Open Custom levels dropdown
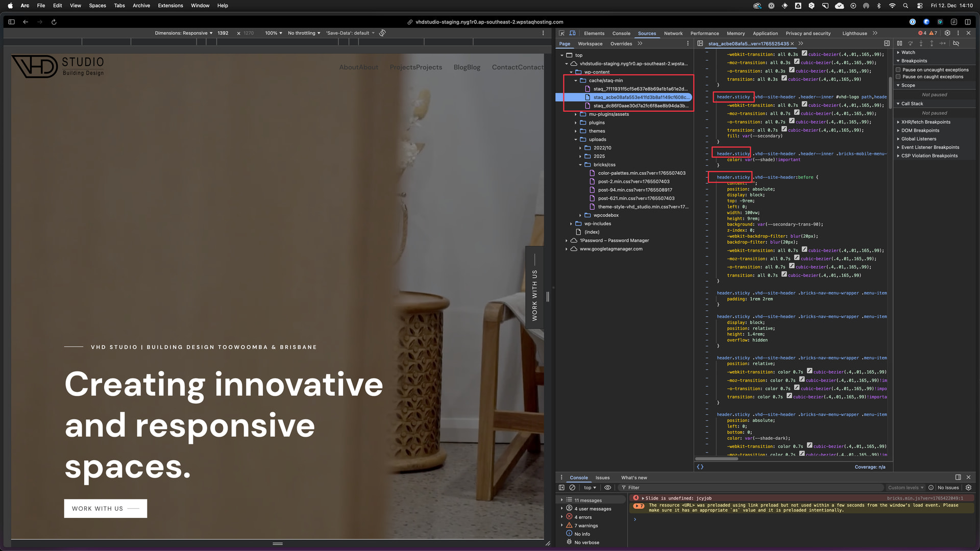The image size is (980, 551). [x=905, y=488]
